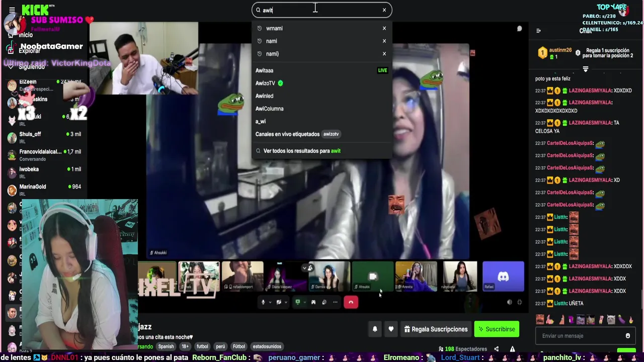Insert the crying cat emote

(x=611, y=319)
